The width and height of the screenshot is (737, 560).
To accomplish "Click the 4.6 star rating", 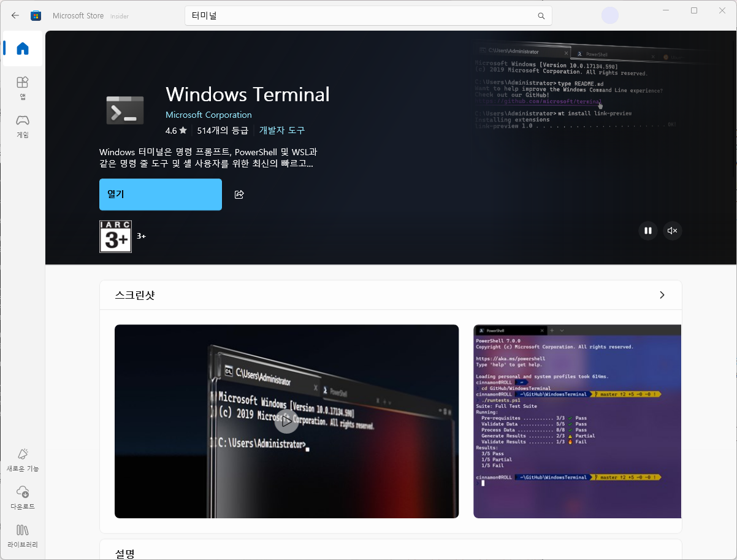I will click(x=176, y=131).
